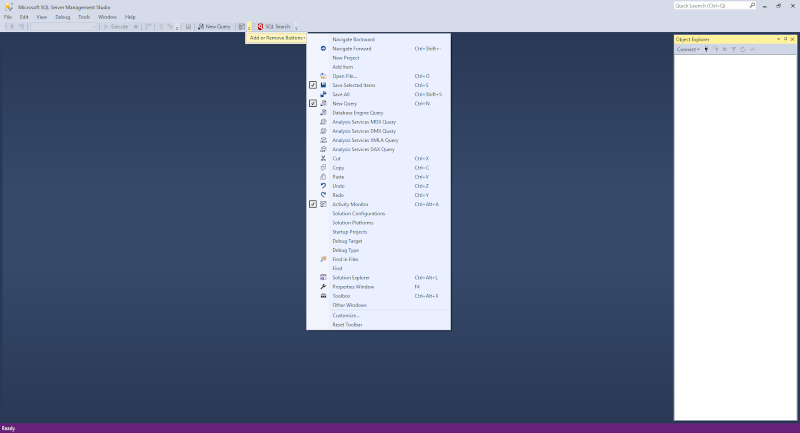Click the Activity Monitor toolbar icon

[x=241, y=27]
